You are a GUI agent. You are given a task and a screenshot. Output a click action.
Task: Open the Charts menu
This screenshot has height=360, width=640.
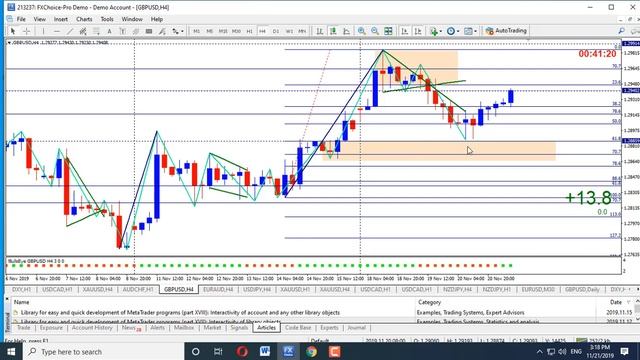(x=84, y=19)
